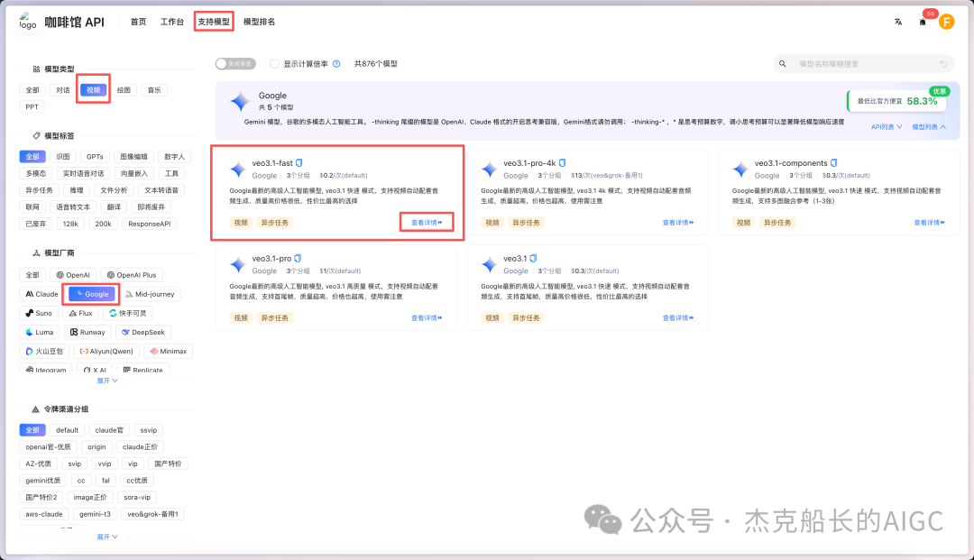The width and height of the screenshot is (974, 560).
Task: Expand the 模型厂商 vendor list with 展开
Action: click(x=106, y=381)
